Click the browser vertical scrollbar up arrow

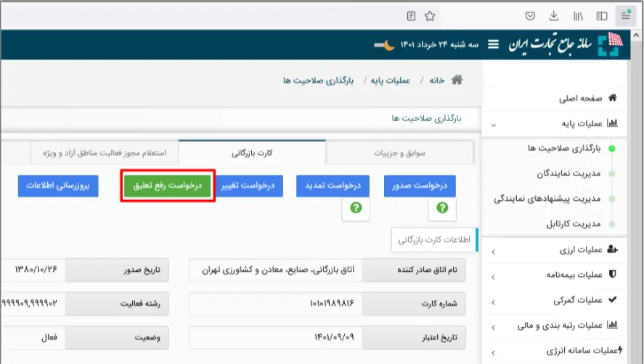point(636,36)
